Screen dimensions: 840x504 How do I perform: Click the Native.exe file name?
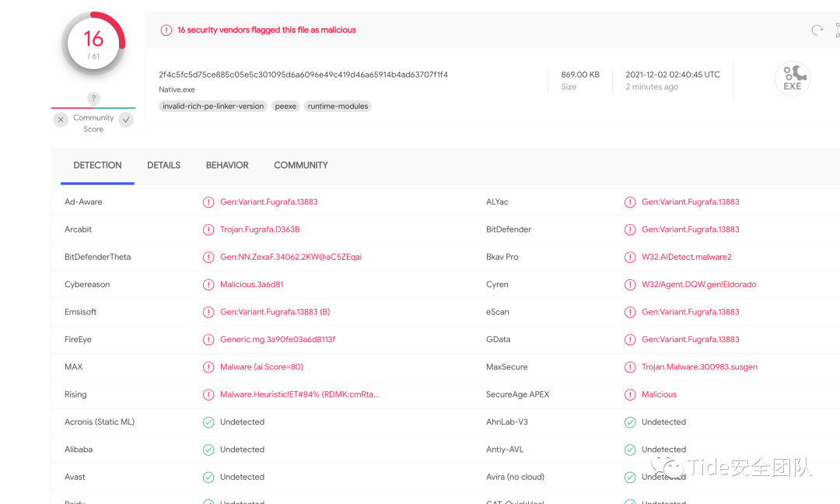[x=177, y=89]
